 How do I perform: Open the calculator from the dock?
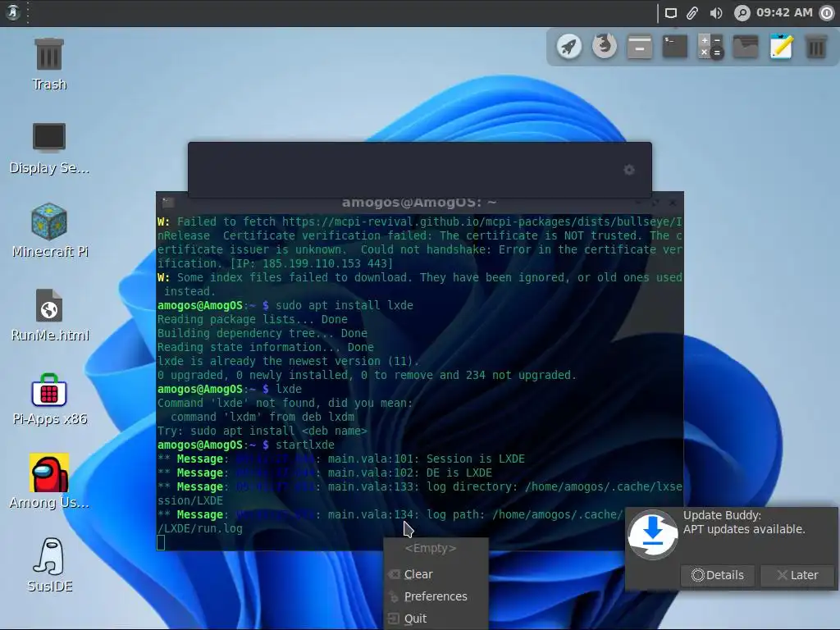point(710,47)
